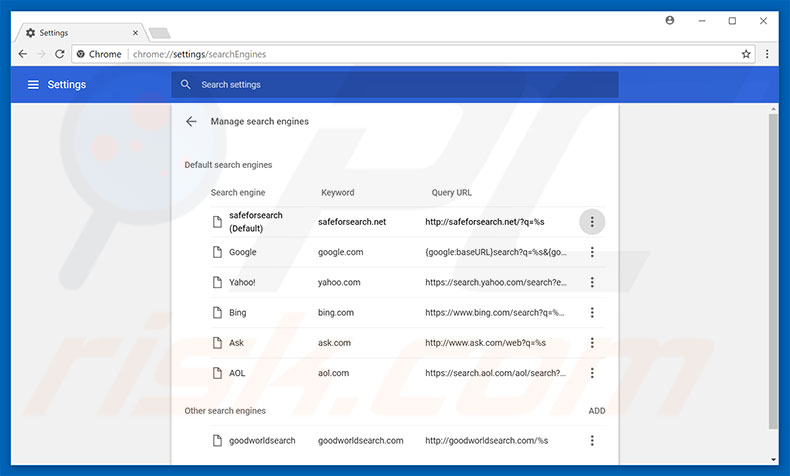Viewport: 790px width, 476px height.
Task: Click keyword safeforsearch.net
Action: (352, 222)
